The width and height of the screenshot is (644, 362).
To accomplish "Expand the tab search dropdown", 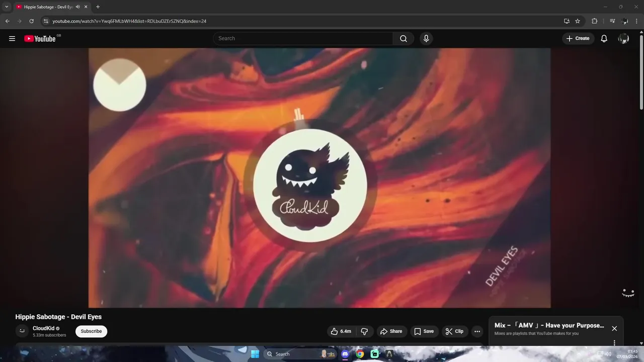I will pyautogui.click(x=7, y=7).
